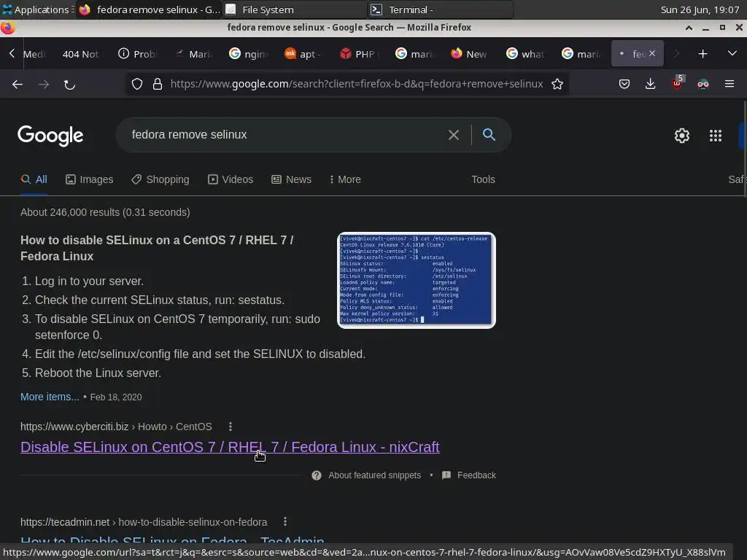Open the tracking protection shield icon
This screenshot has height=560, width=747.
click(137, 85)
